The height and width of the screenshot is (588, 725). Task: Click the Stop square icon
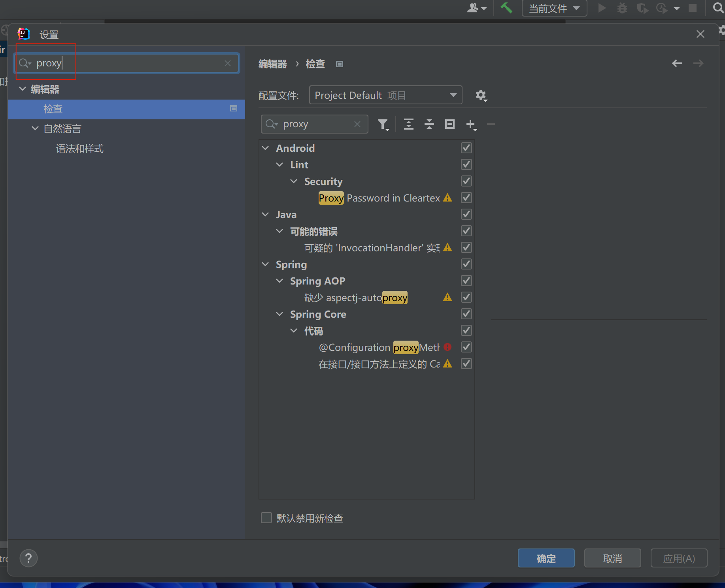(x=693, y=8)
